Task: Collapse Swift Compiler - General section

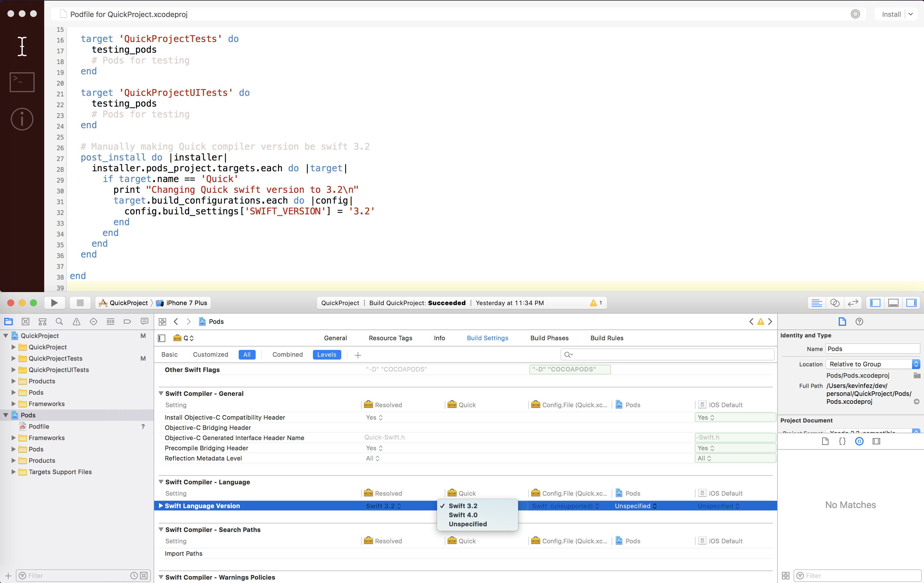Action: [x=161, y=393]
